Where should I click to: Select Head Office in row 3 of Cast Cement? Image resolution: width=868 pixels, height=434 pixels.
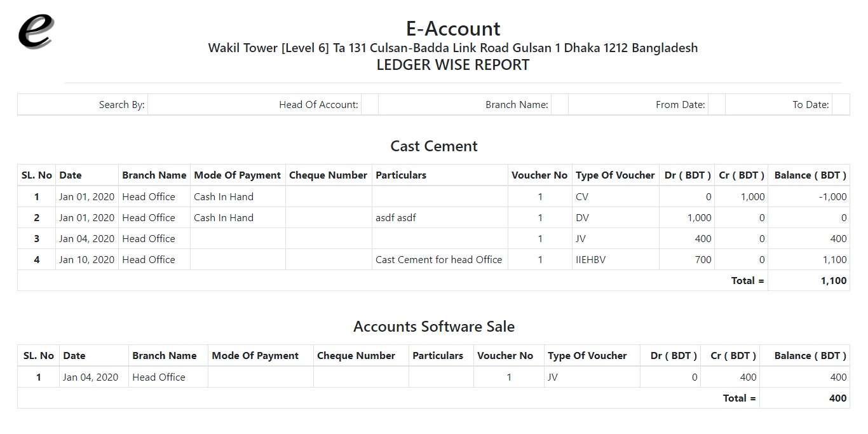tap(148, 238)
